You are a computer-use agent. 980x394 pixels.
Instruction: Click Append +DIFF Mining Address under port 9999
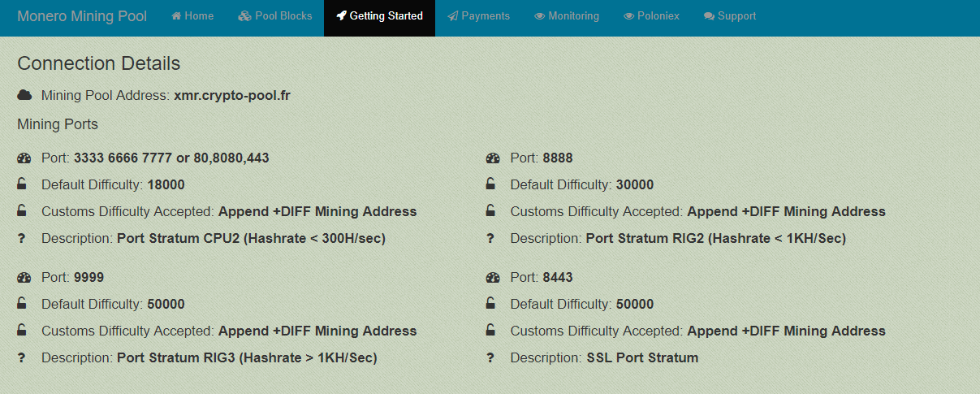point(317,331)
